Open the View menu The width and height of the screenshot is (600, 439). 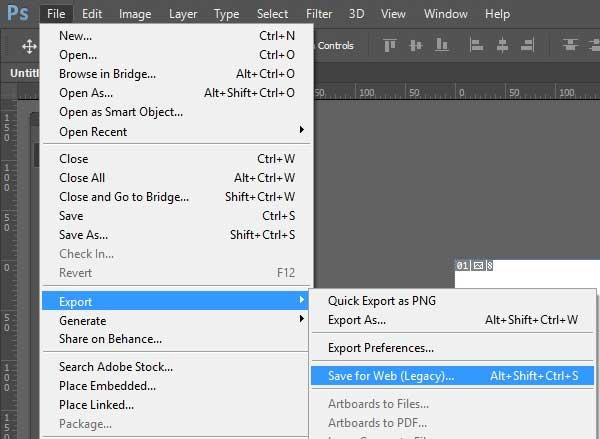(393, 14)
